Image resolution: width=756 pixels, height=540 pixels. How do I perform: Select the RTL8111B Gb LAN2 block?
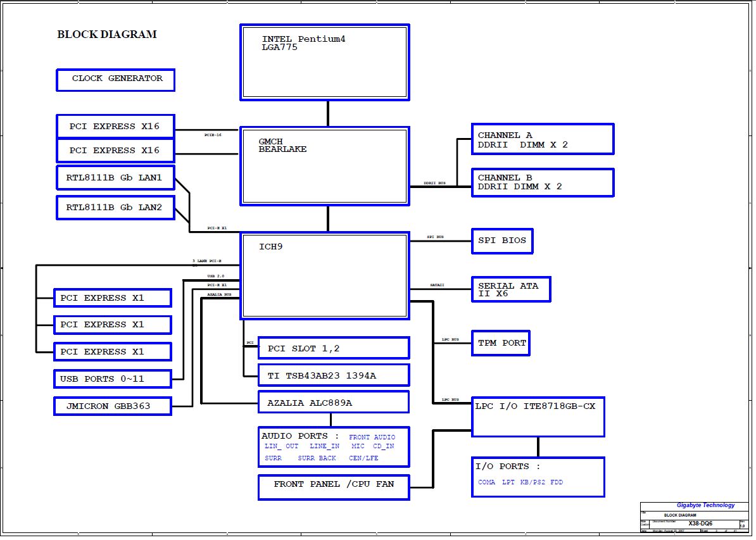(x=116, y=208)
